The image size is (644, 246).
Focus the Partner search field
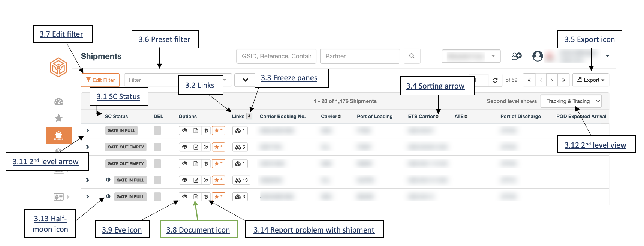tap(360, 56)
